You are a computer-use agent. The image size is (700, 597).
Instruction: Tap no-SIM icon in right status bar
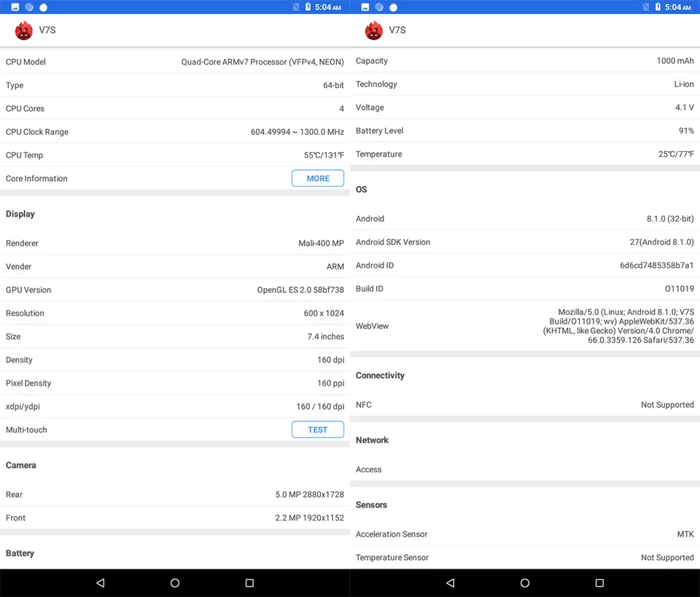(645, 7)
